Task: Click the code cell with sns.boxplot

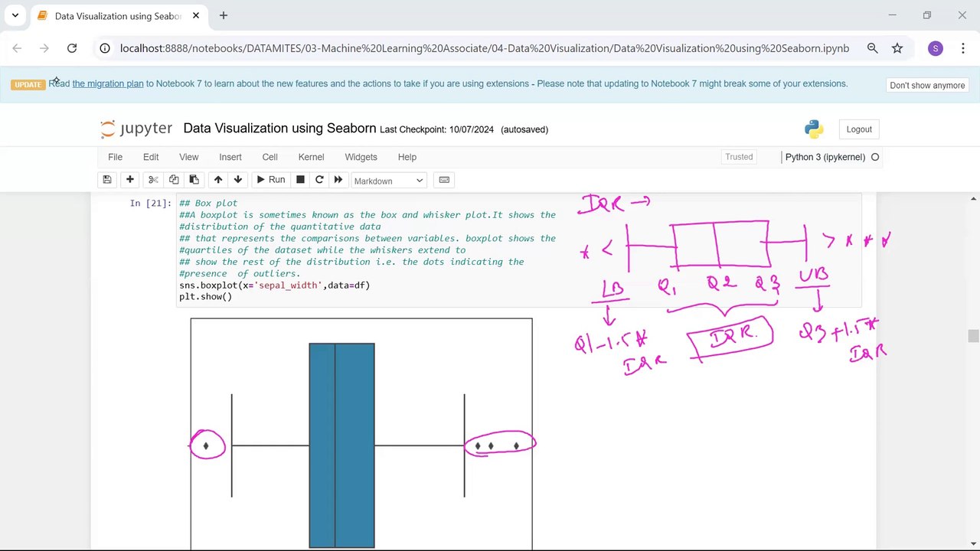Action: click(x=518, y=249)
